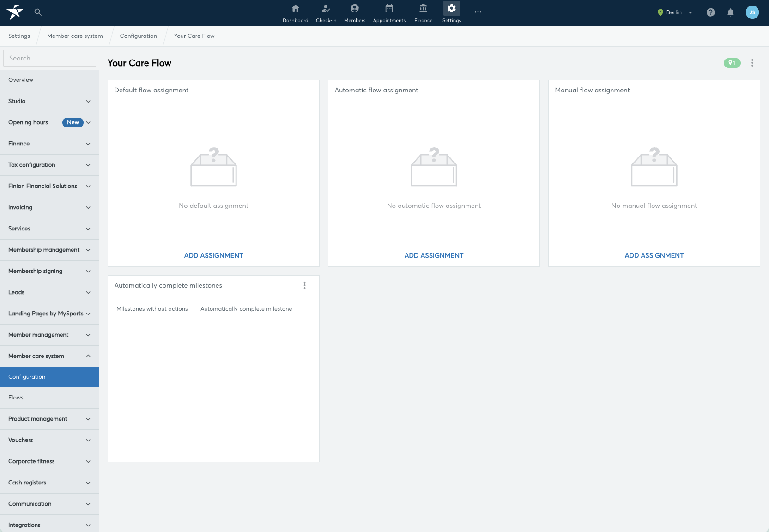Open Members from top navigation
769x532 pixels.
355,13
